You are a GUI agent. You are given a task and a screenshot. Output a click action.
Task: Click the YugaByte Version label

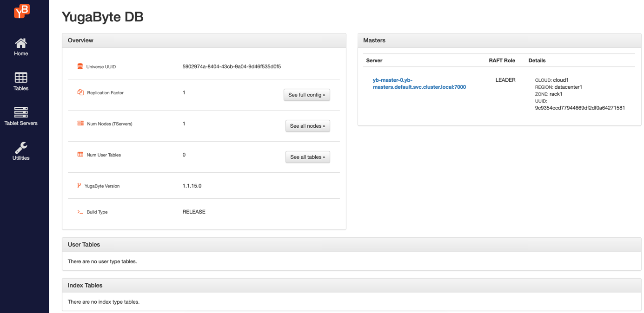click(102, 186)
